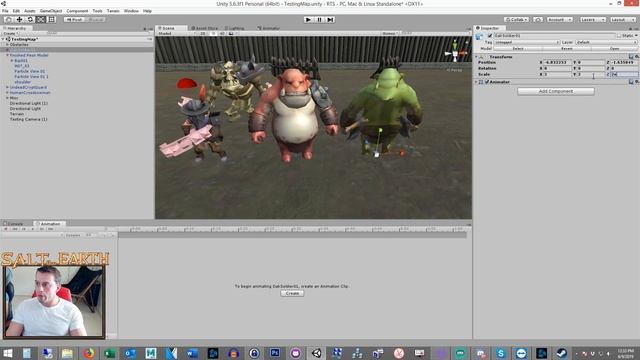The width and height of the screenshot is (640, 360).
Task: Toggle the Local/Global handle rotation
Action: coord(95,20)
